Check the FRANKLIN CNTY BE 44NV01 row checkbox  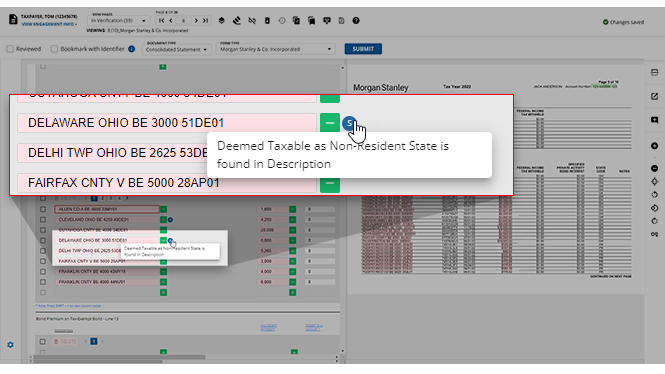point(43,282)
